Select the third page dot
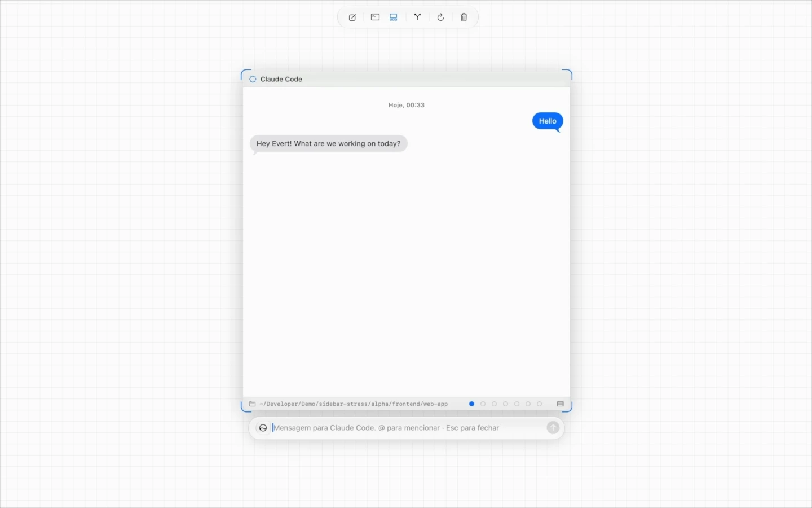The height and width of the screenshot is (508, 812). click(495, 404)
